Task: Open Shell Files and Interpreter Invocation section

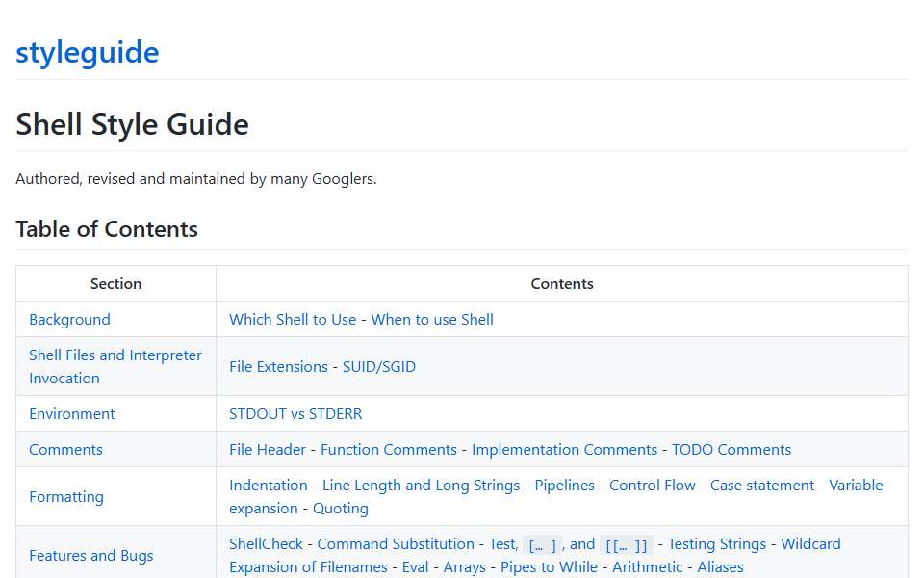Action: (115, 366)
